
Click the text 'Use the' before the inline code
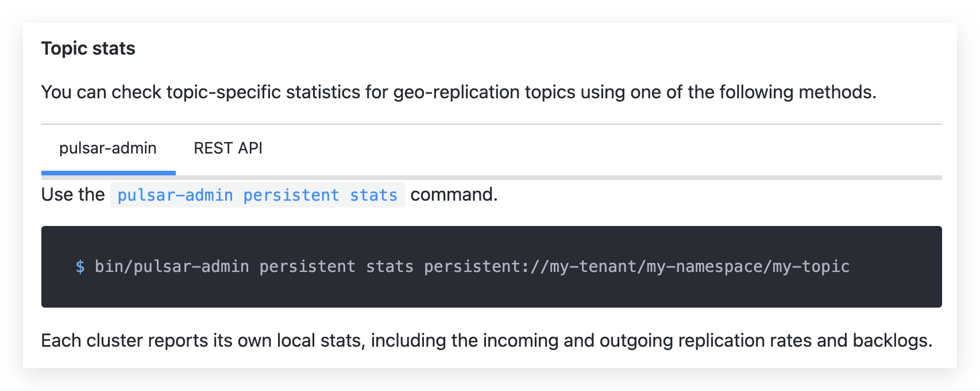click(73, 195)
